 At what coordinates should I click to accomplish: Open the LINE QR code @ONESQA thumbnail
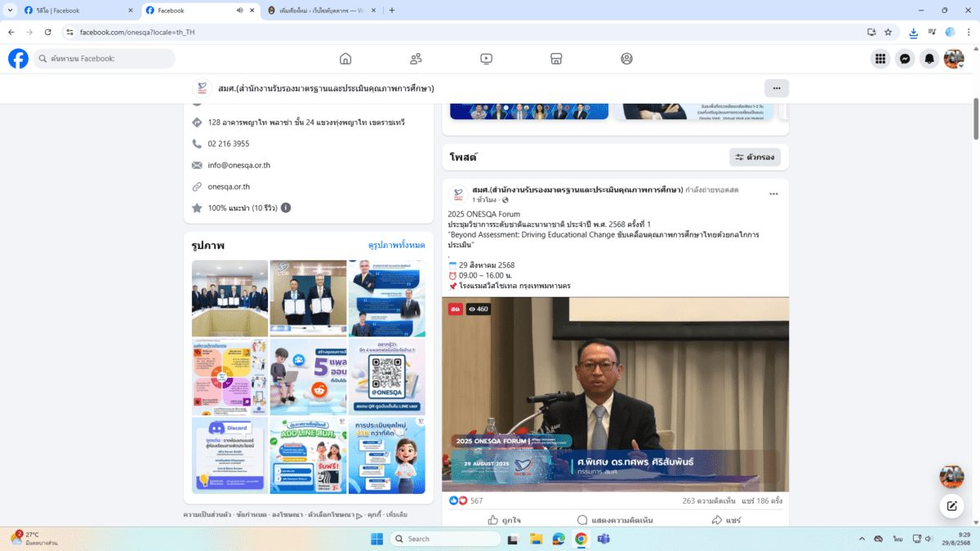(386, 377)
